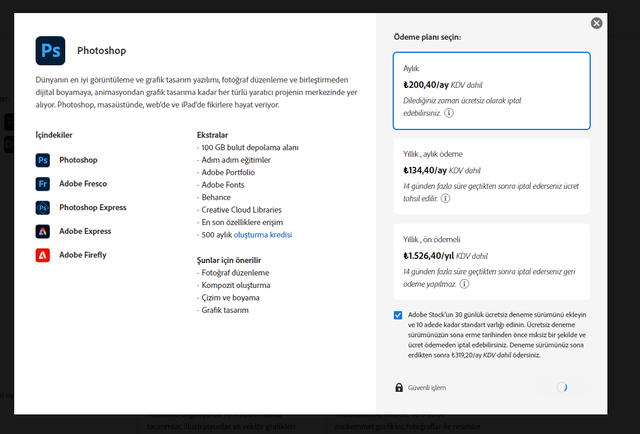Viewport: 640px width, 434px height.
Task: Select the Aylık ₺200,40/ay payment plan
Action: click(490, 90)
